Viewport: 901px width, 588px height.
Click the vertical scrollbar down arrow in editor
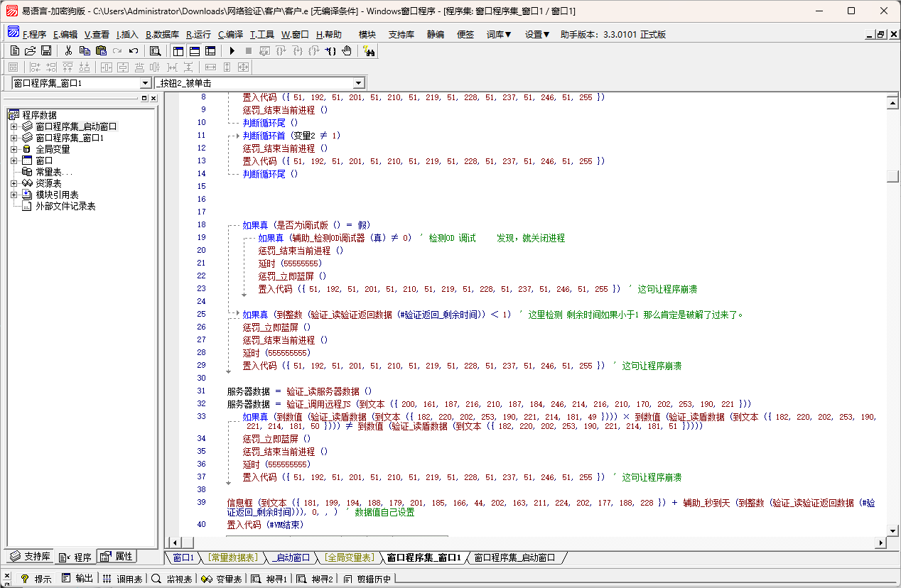click(x=893, y=530)
